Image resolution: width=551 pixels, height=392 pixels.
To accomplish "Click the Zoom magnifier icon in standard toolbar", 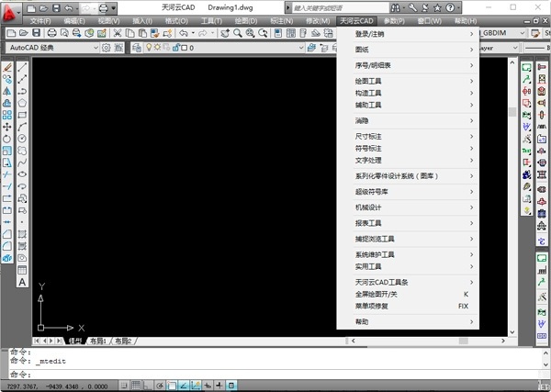I will tap(238, 33).
